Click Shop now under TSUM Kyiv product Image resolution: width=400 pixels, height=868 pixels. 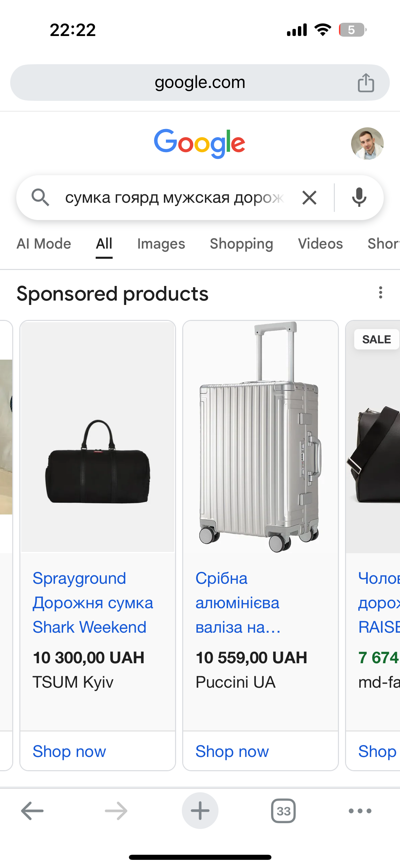pos(69,751)
